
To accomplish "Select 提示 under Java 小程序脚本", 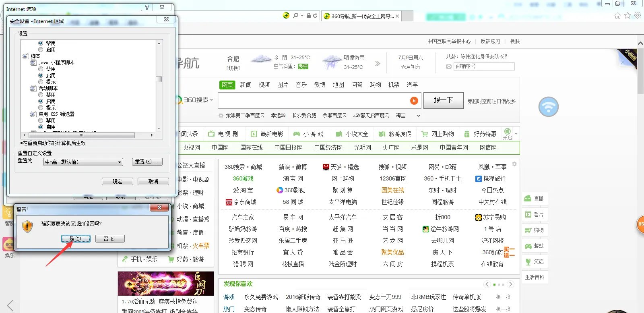I will click(41, 82).
